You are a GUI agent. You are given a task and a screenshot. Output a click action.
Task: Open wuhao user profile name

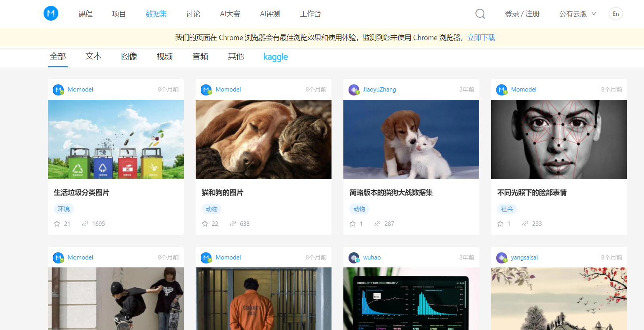[372, 258]
